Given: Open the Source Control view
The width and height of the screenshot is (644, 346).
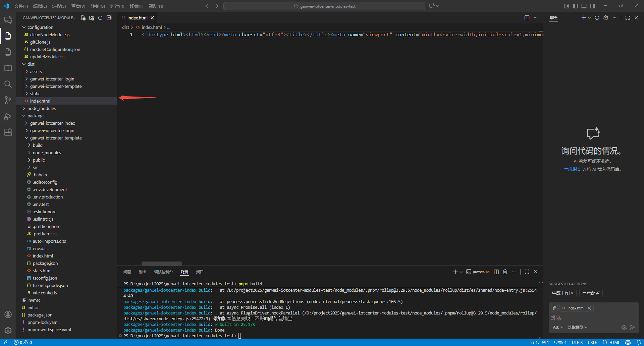Looking at the screenshot, I should (x=8, y=100).
